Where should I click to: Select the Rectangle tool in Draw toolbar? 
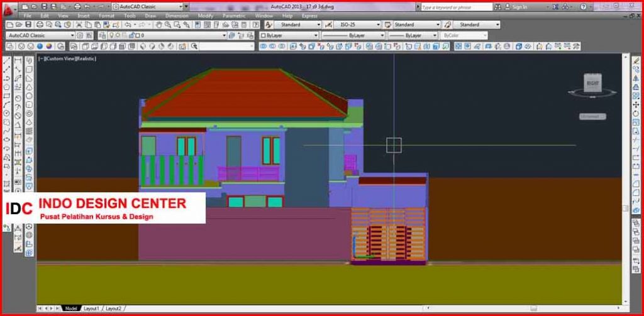[x=6, y=95]
